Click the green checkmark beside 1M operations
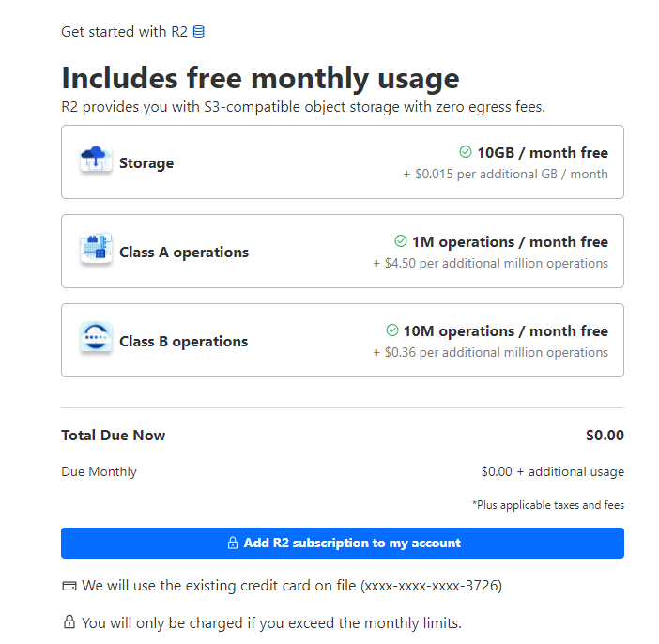This screenshot has height=644, width=659. coord(401,241)
